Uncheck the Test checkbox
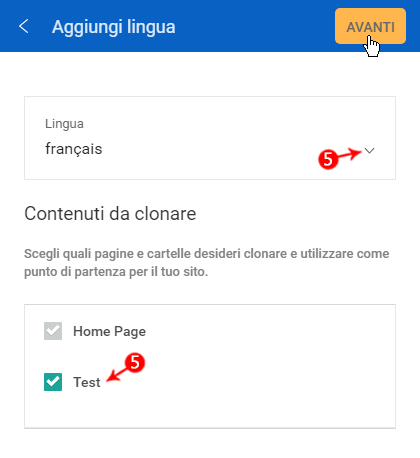Screen dimensions: 420x458 (53, 382)
